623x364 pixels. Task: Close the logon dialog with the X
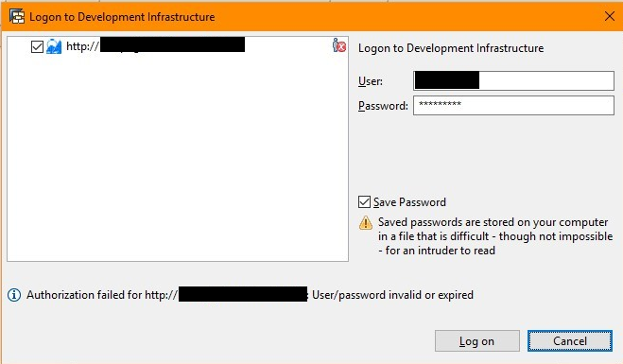(x=610, y=16)
